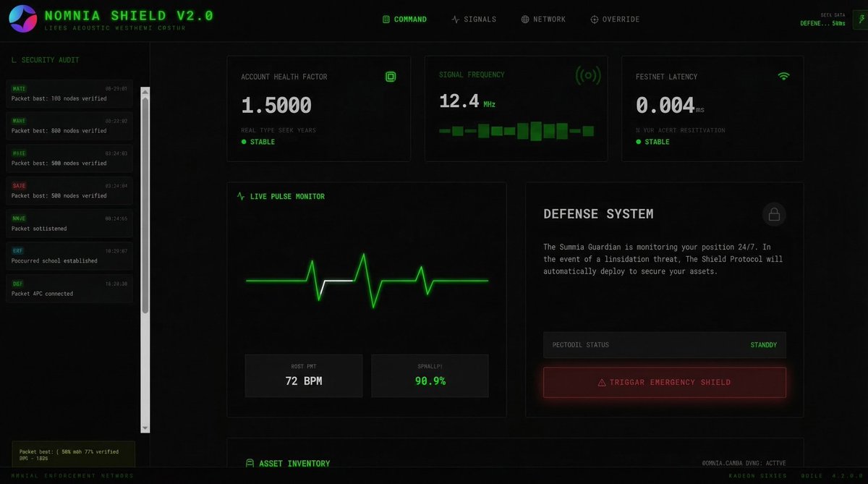Click the audit log scrollbar up arrow

(x=145, y=92)
